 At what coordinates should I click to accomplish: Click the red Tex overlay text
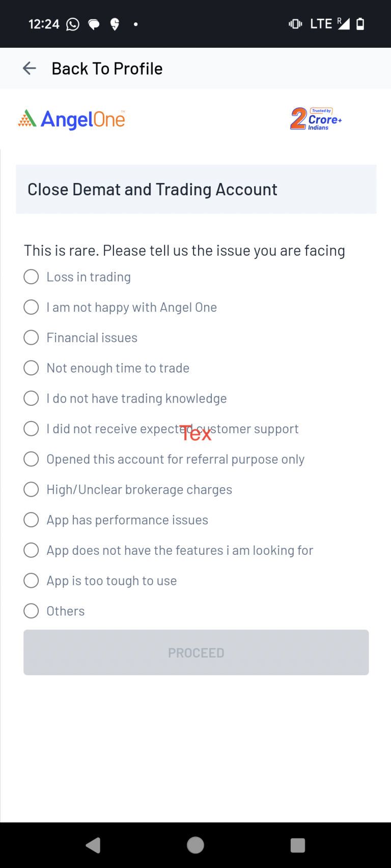pyautogui.click(x=195, y=433)
